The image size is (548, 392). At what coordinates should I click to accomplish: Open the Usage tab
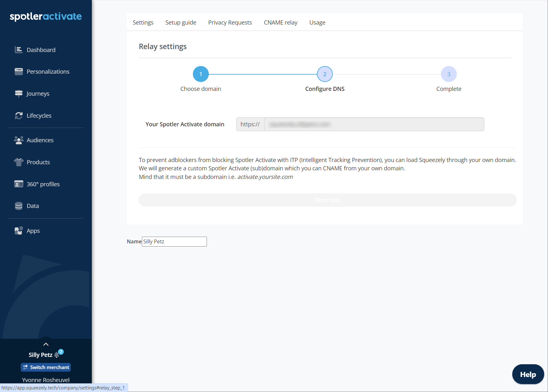317,22
